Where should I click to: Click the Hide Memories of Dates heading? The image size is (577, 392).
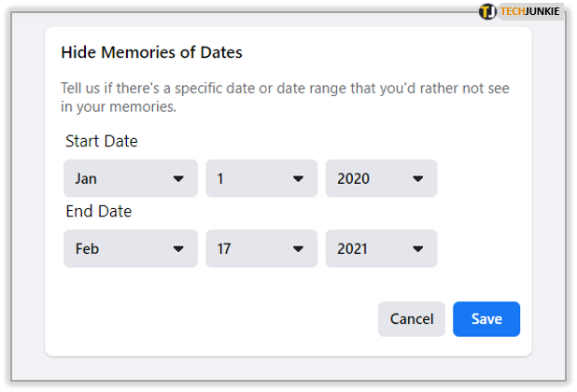click(151, 52)
